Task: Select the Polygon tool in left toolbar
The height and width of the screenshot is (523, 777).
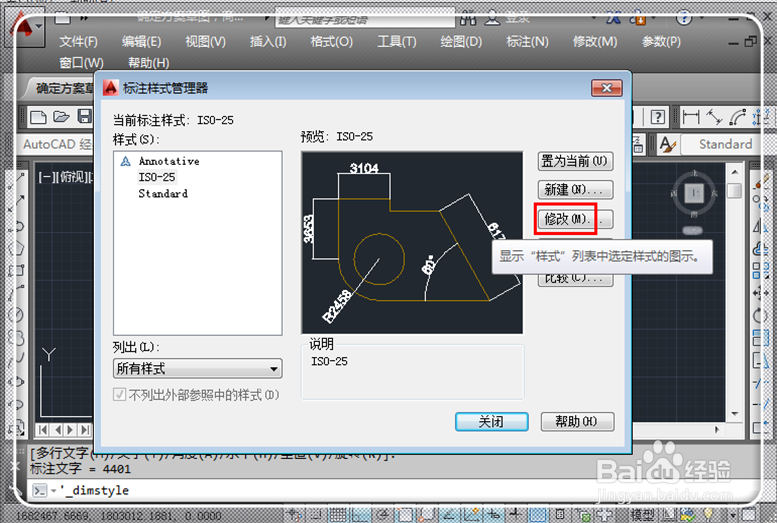Action: tap(17, 248)
